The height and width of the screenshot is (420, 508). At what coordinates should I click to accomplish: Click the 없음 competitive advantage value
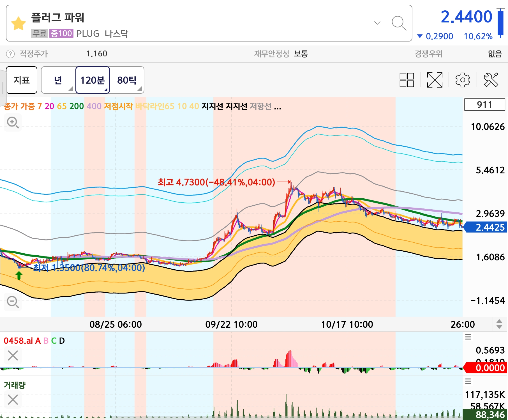(x=495, y=54)
